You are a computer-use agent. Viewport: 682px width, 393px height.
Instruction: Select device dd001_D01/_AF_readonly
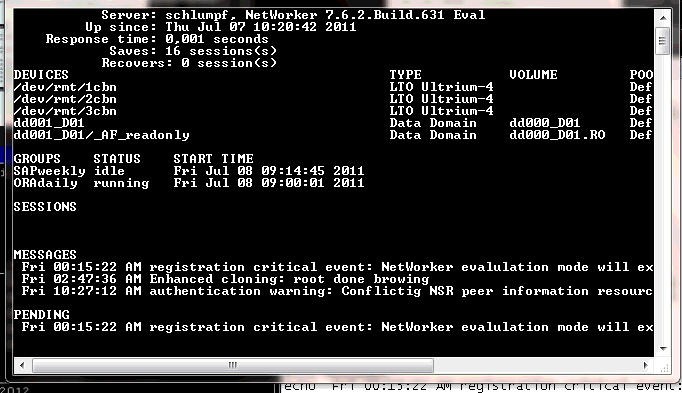click(101, 135)
